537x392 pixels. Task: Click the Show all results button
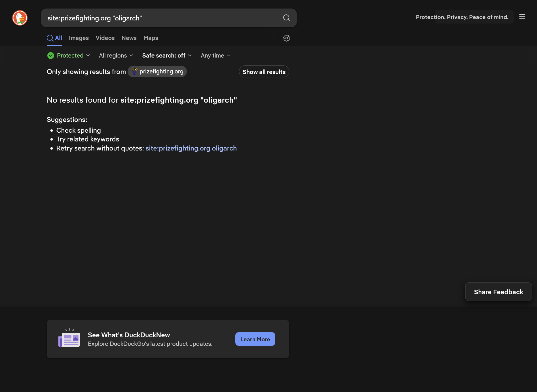tap(264, 72)
